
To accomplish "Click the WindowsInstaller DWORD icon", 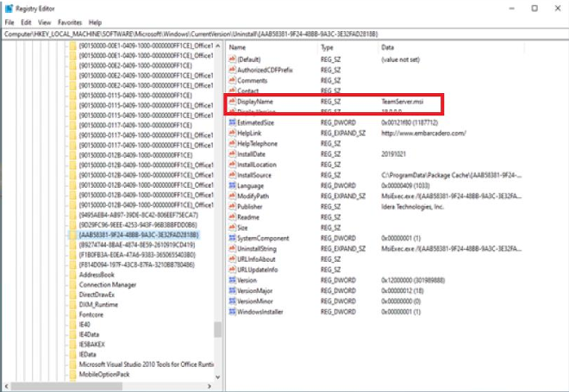I will pos(232,312).
